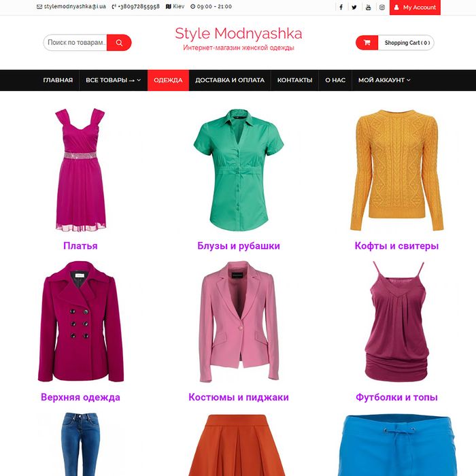Open the ДОСТАВКА И ОПЛАТА menu item

(230, 80)
